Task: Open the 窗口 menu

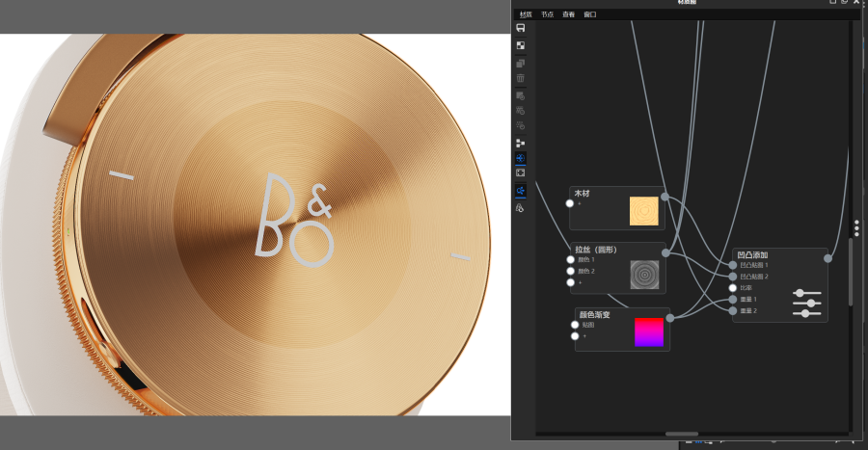Action: [x=590, y=14]
